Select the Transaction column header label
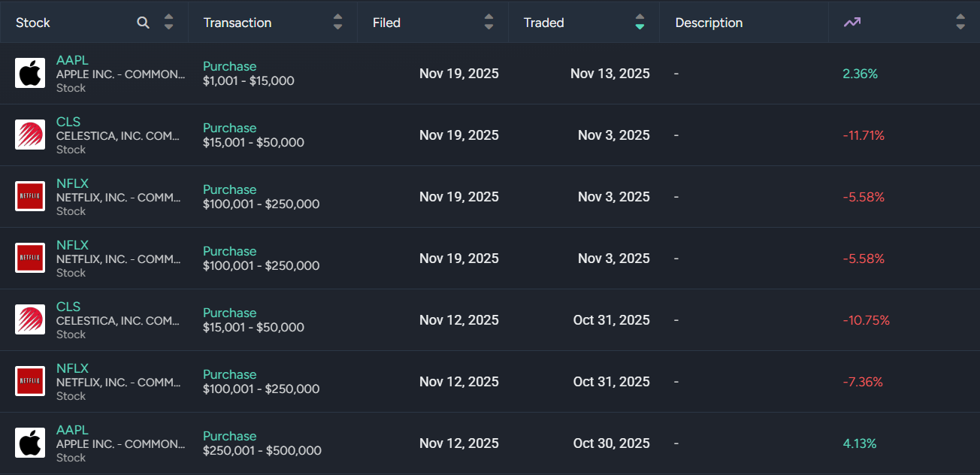The width and height of the screenshot is (980, 475). click(237, 23)
